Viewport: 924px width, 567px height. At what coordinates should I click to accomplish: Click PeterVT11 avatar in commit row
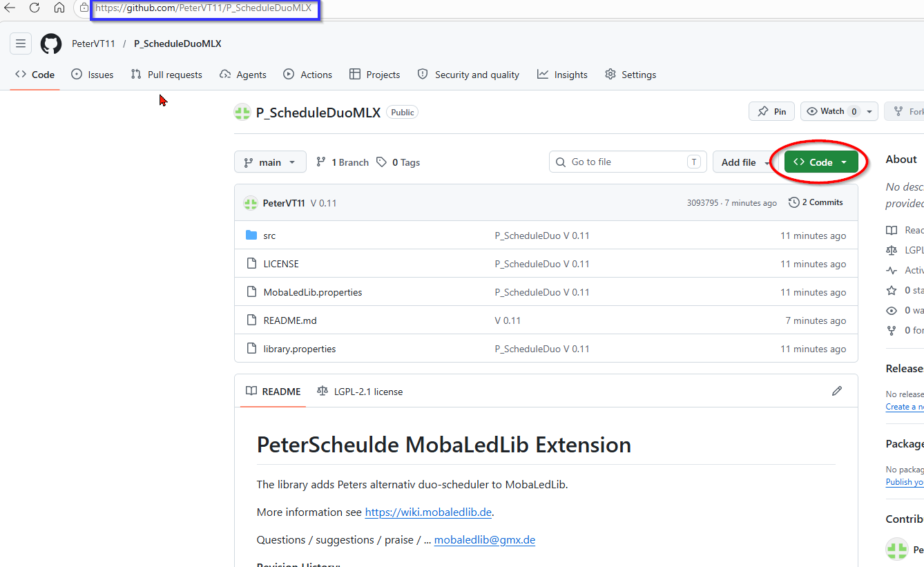tap(250, 203)
